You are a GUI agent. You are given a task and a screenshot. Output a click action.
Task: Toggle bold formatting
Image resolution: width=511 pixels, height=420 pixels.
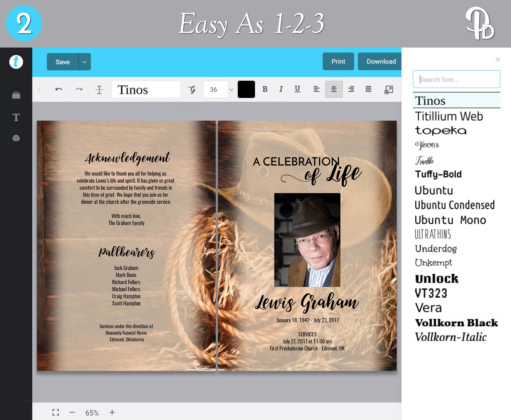click(265, 89)
